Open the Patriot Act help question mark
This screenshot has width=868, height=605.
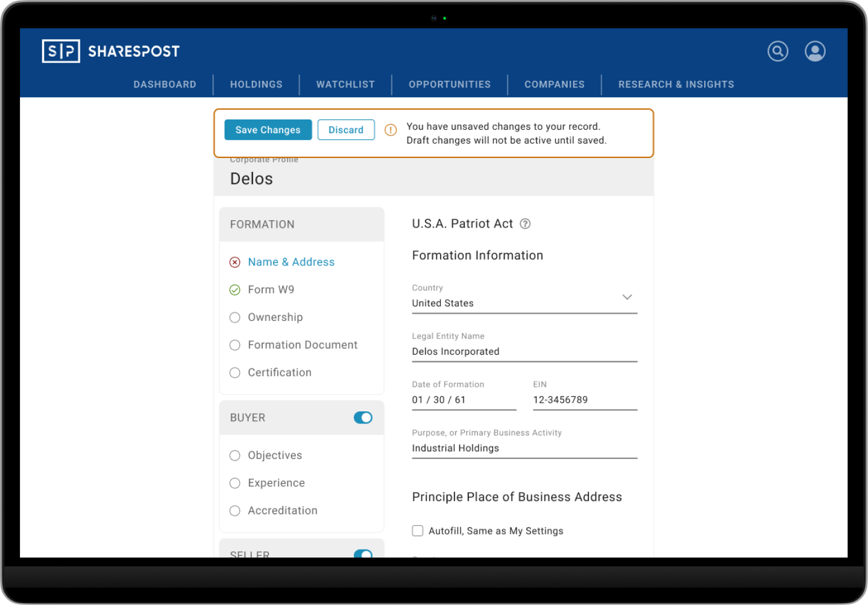coord(525,224)
